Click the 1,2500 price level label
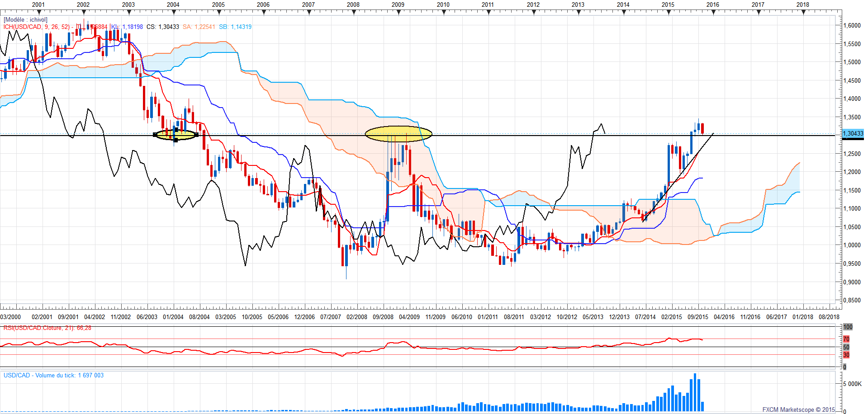 pos(852,154)
